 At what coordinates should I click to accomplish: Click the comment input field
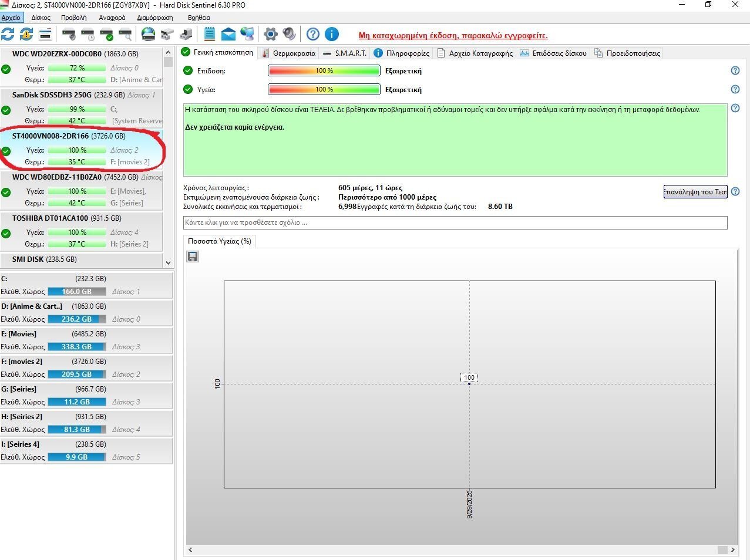455,222
